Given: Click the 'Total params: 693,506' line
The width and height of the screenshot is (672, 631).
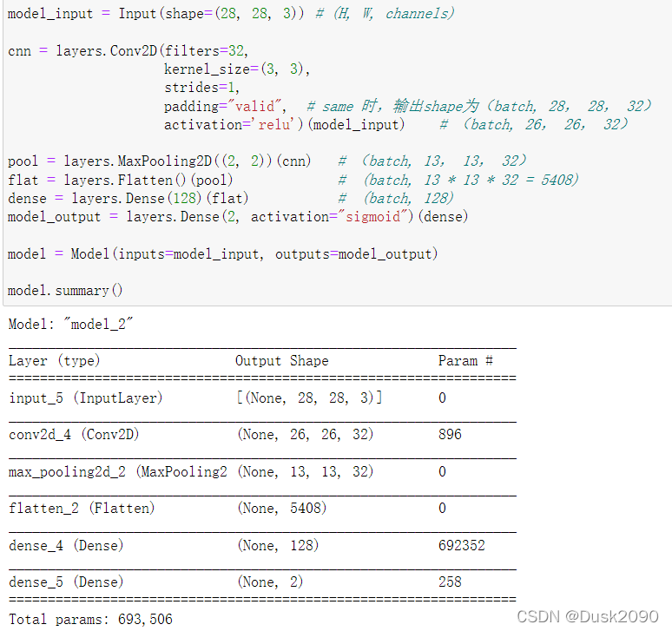Looking at the screenshot, I should tap(90, 620).
